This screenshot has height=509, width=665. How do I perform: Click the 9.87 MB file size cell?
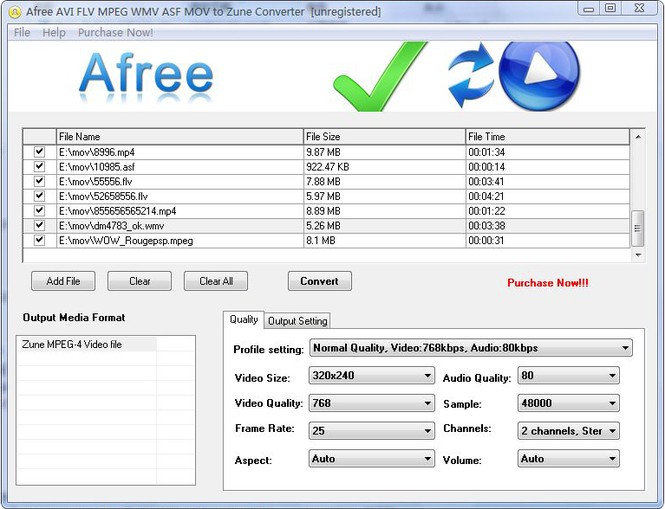coord(384,152)
